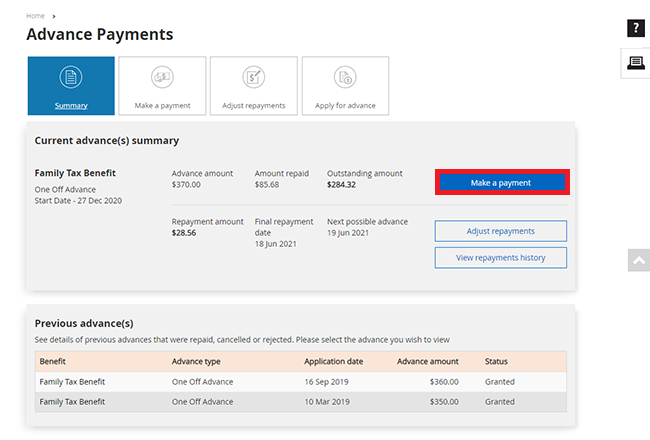Open the Apply for advance tab label
The width and height of the screenshot is (650, 440).
pyautogui.click(x=345, y=105)
